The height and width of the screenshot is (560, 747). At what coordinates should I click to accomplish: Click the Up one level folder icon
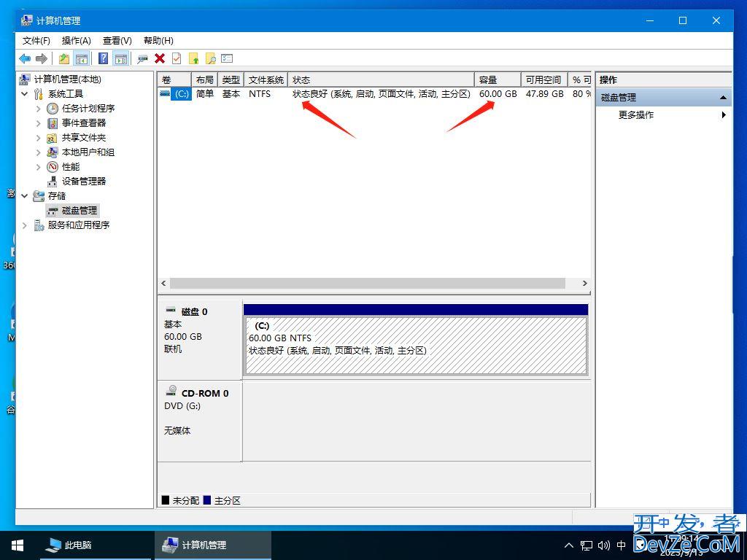tap(64, 58)
